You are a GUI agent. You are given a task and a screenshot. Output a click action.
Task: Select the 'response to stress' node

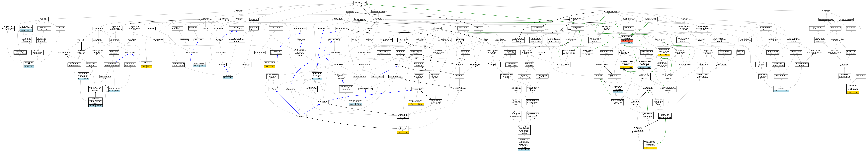(240, 19)
